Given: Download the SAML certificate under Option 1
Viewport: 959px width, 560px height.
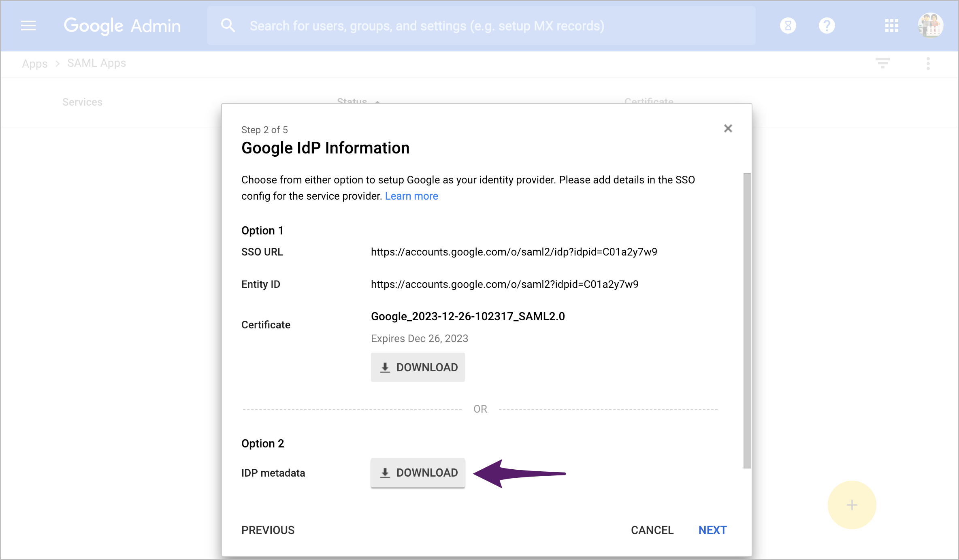Looking at the screenshot, I should [418, 367].
